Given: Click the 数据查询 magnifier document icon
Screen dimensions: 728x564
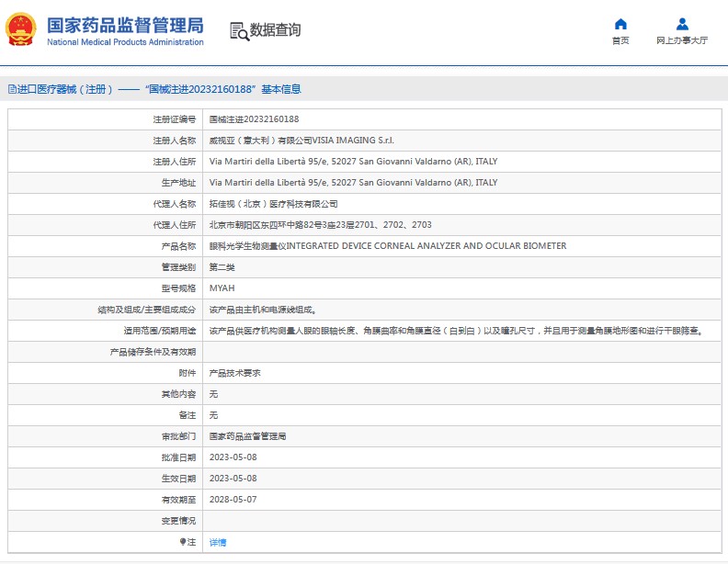Looking at the screenshot, I should 239,30.
